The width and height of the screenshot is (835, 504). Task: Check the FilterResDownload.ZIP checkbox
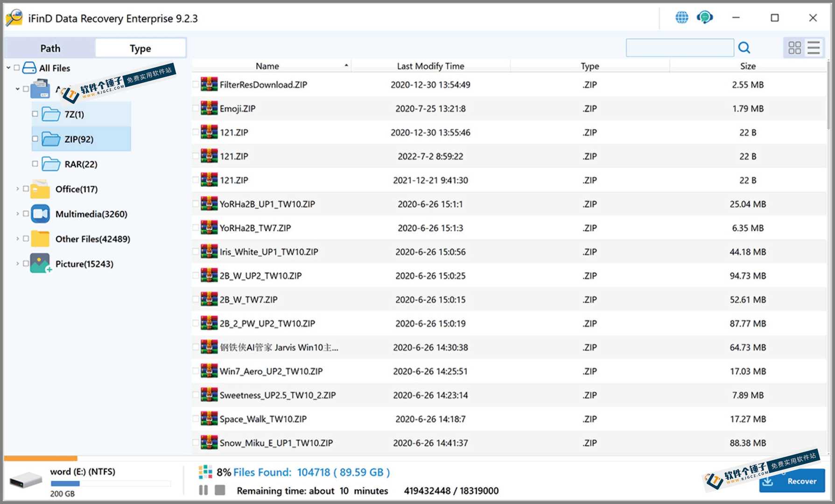(x=196, y=84)
